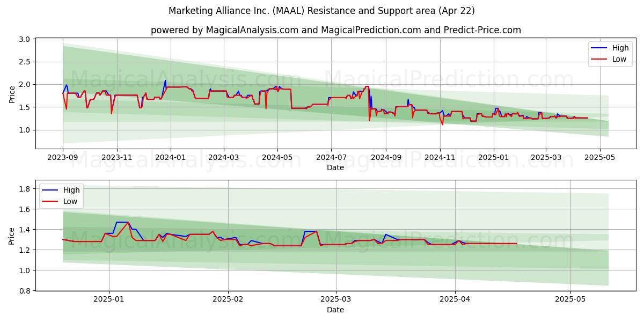This screenshot has width=644, height=322.
Task: Click the bottom chart 'Price' axis label
Action: [x=12, y=236]
